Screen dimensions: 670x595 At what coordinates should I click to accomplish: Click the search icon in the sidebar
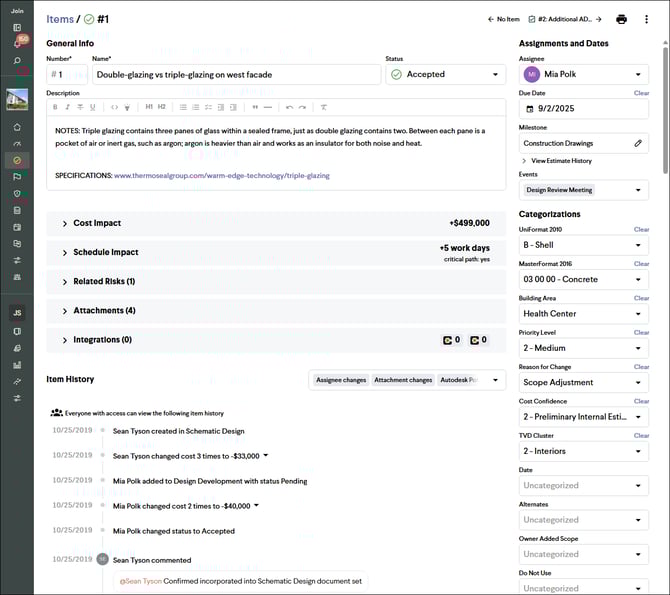pyautogui.click(x=17, y=61)
